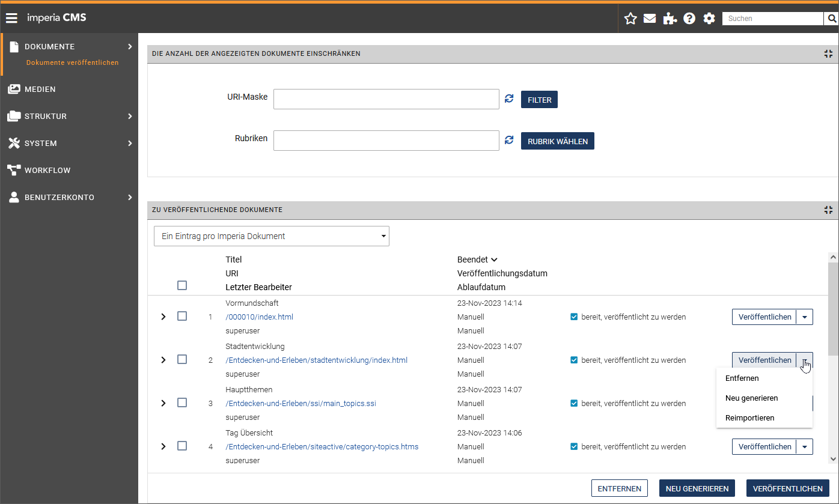Click the Workflow diagram icon in sidebar
The image size is (839, 504).
pyautogui.click(x=14, y=170)
